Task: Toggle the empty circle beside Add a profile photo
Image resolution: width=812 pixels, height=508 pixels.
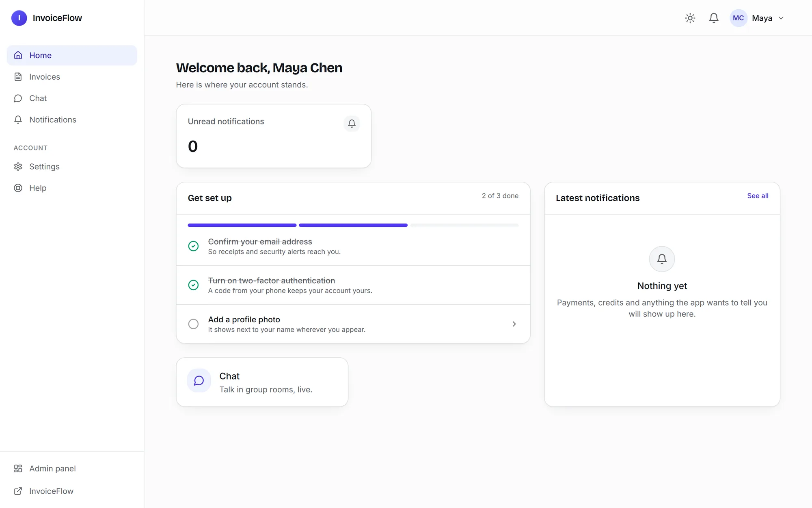Action: pos(193,324)
